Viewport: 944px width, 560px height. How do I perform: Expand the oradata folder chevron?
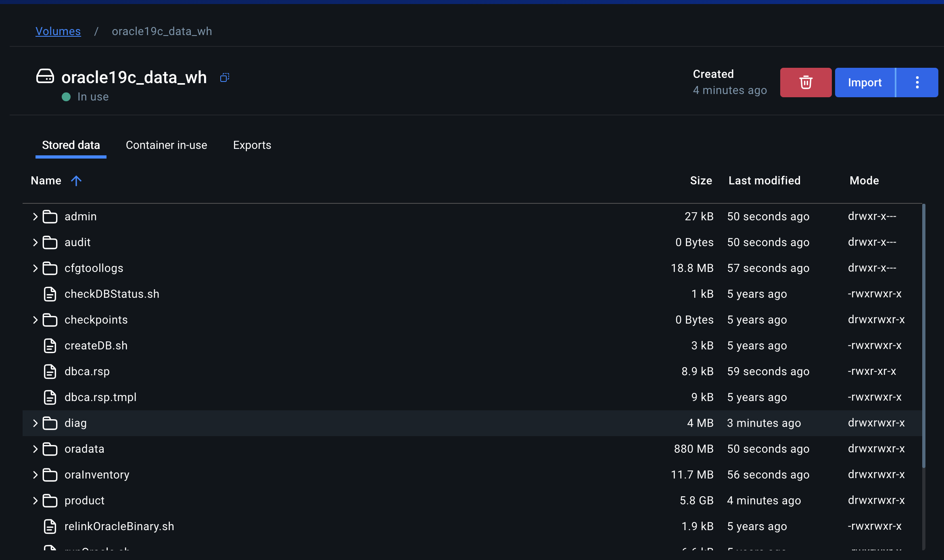coord(35,449)
